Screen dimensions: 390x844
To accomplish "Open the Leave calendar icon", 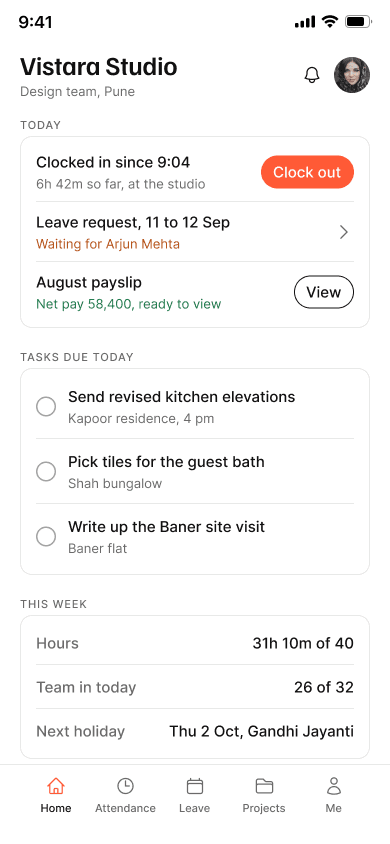I will point(195,786).
